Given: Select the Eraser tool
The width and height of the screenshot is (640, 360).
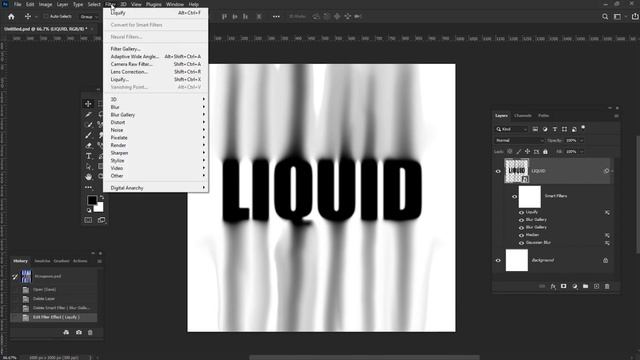Looking at the screenshot, I should (x=88, y=145).
